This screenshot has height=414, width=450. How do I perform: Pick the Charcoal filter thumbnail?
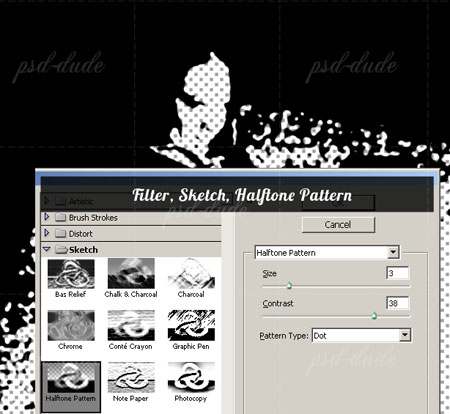pos(191,274)
